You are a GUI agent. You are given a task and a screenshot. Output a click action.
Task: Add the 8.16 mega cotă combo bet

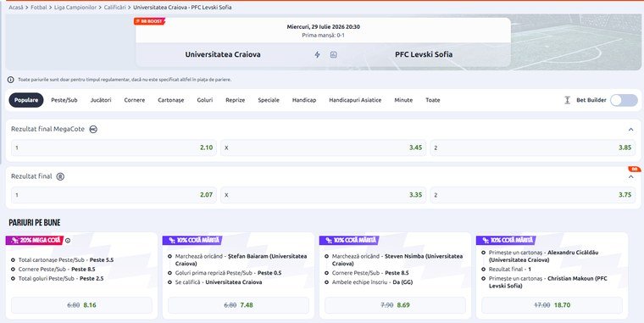tap(81, 305)
